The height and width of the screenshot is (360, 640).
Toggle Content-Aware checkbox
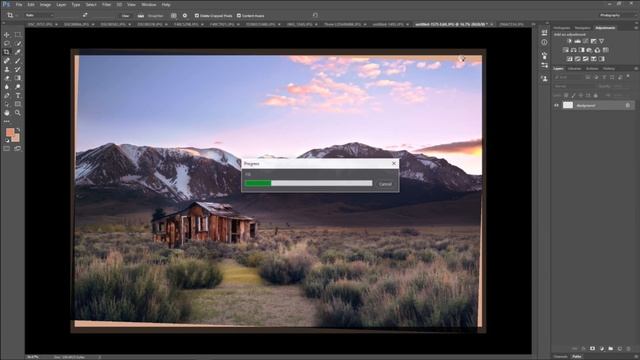pos(239,16)
